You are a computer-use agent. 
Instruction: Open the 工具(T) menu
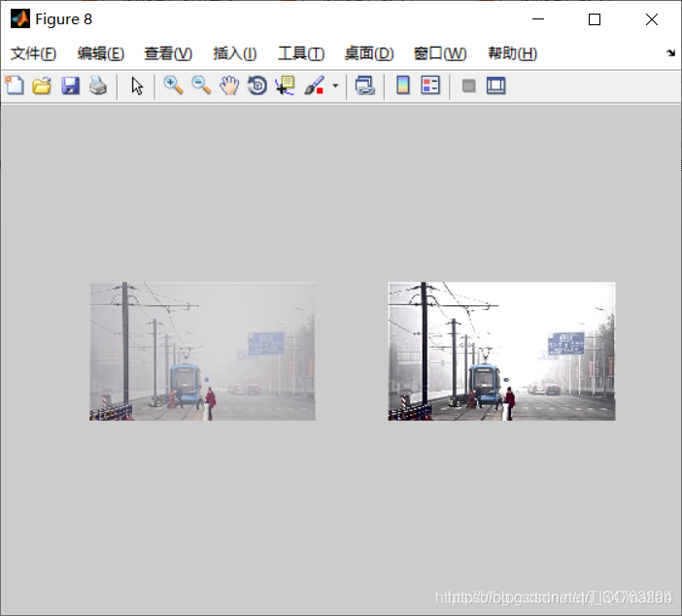tap(301, 53)
